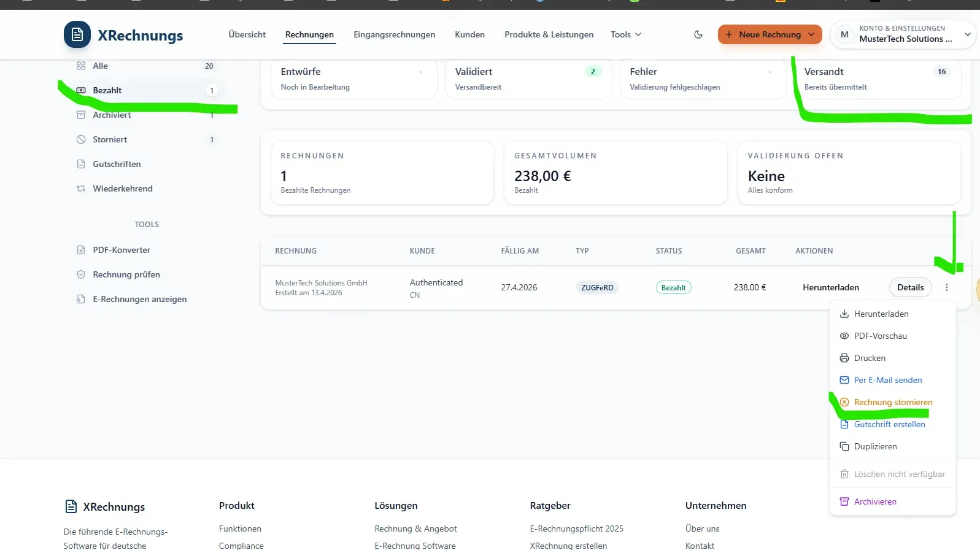Viewport: 980px width, 550px height.
Task: Open the three-dot actions menu for the invoice row
Action: [947, 287]
